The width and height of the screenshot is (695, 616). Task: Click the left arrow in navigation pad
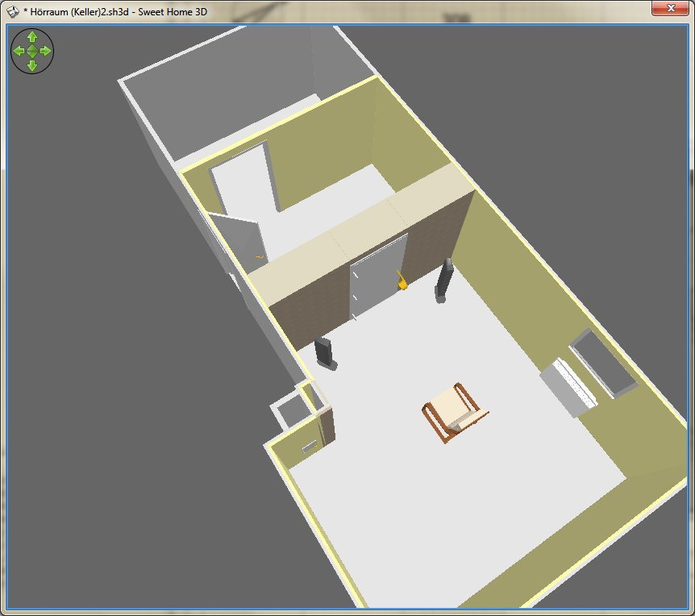(x=19, y=51)
